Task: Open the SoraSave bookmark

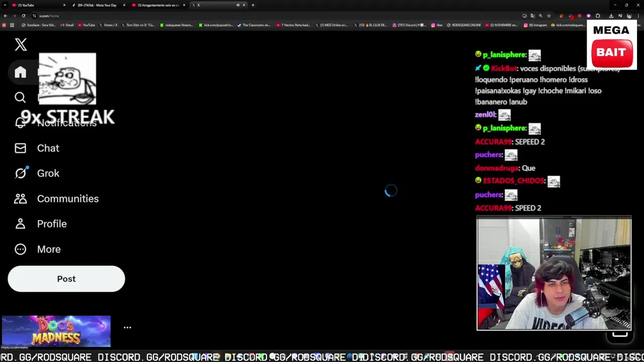Action: click(38, 25)
